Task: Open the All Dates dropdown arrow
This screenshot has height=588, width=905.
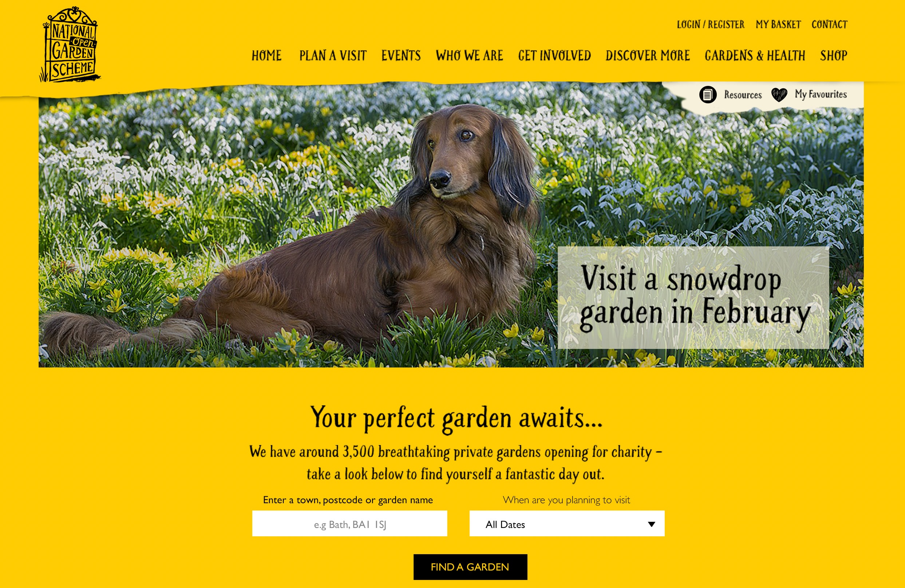Action: [x=651, y=524]
